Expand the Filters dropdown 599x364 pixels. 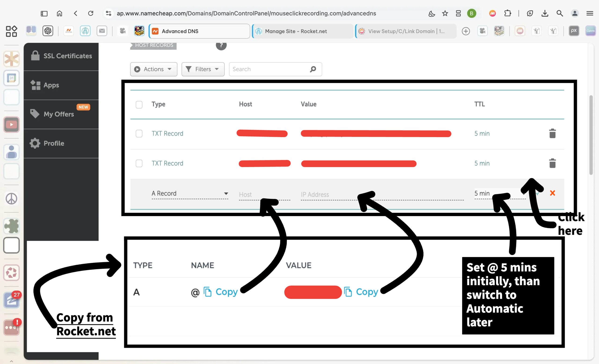pyautogui.click(x=203, y=69)
